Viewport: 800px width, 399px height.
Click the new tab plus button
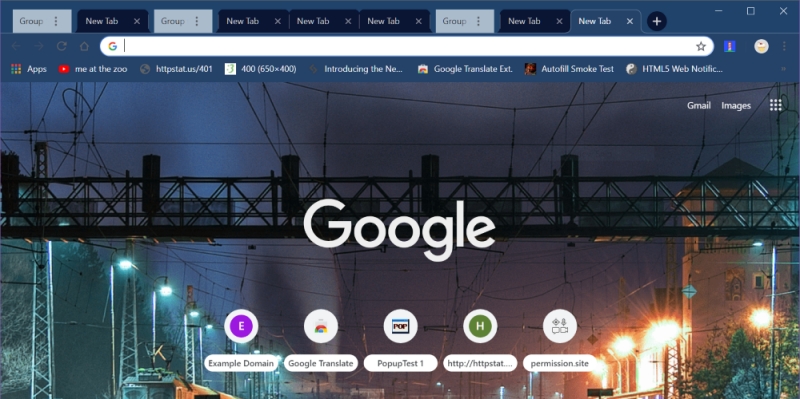[x=657, y=21]
